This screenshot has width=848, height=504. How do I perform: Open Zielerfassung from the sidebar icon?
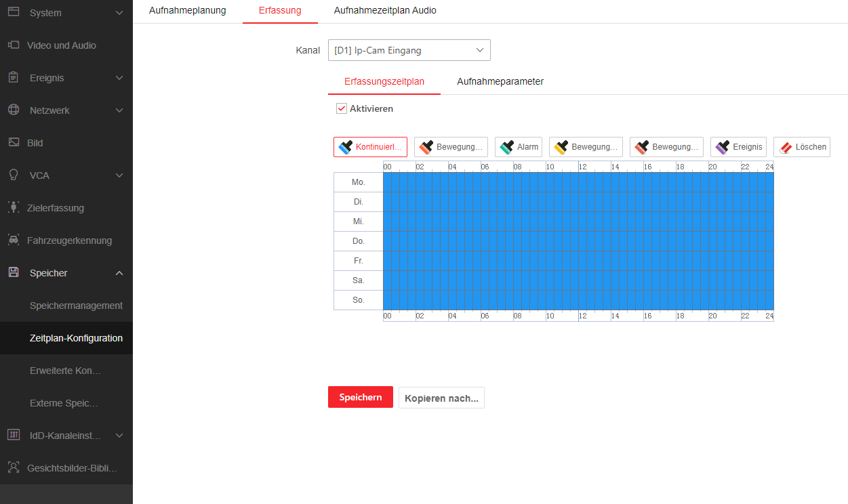coord(14,208)
